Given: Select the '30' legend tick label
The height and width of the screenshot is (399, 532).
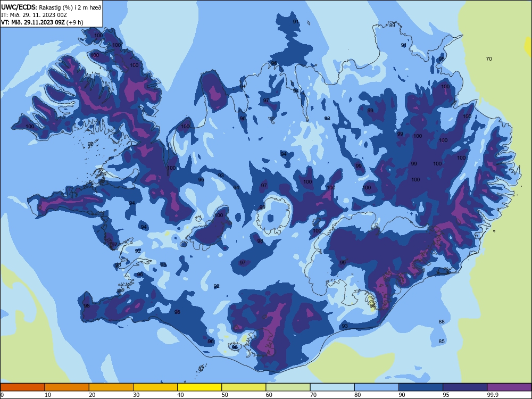Looking at the screenshot, I should [x=136, y=395].
